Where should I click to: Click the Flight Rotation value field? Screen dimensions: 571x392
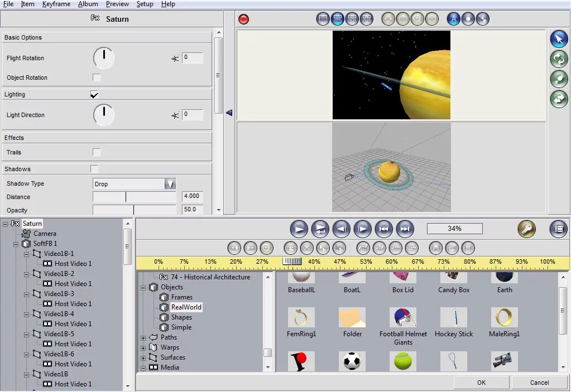193,57
